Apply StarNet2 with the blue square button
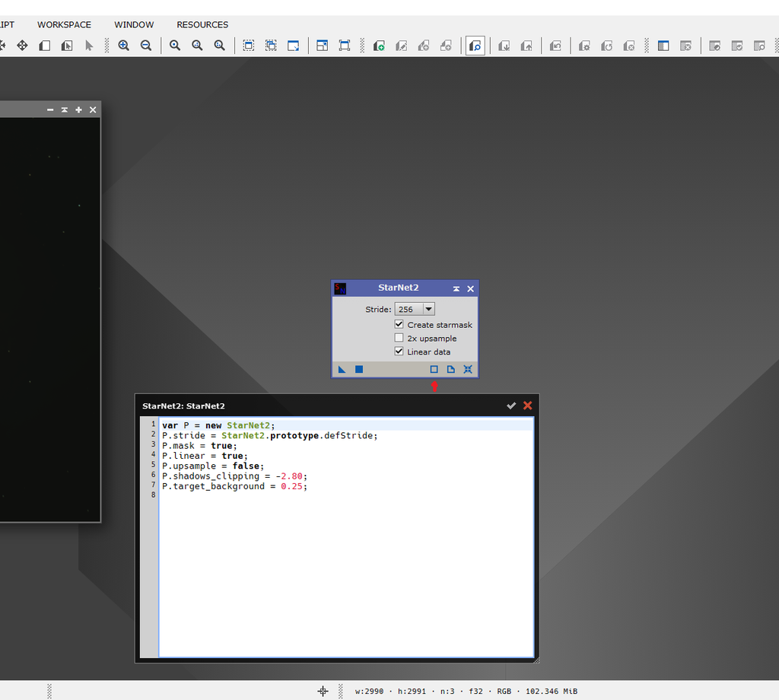Screen dimensions: 779x700 359,369
